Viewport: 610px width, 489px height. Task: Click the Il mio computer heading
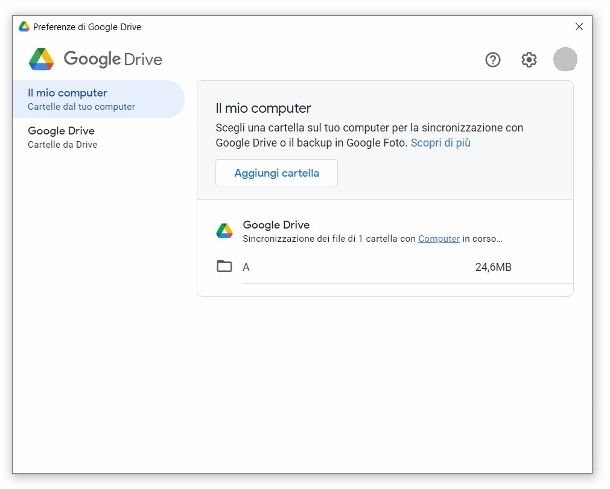[263, 108]
